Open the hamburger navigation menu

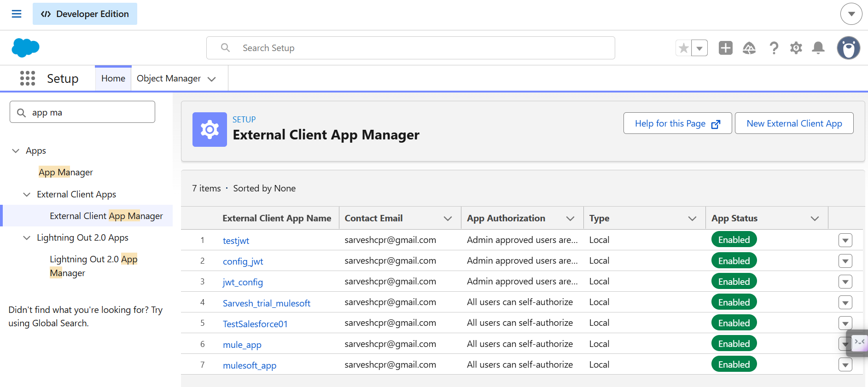(17, 14)
